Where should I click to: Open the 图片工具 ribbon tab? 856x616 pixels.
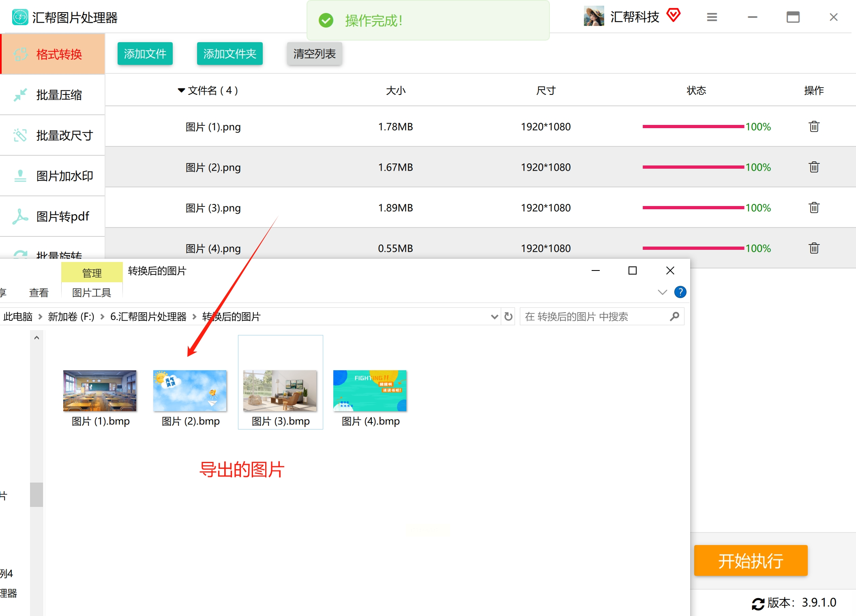[x=92, y=292]
